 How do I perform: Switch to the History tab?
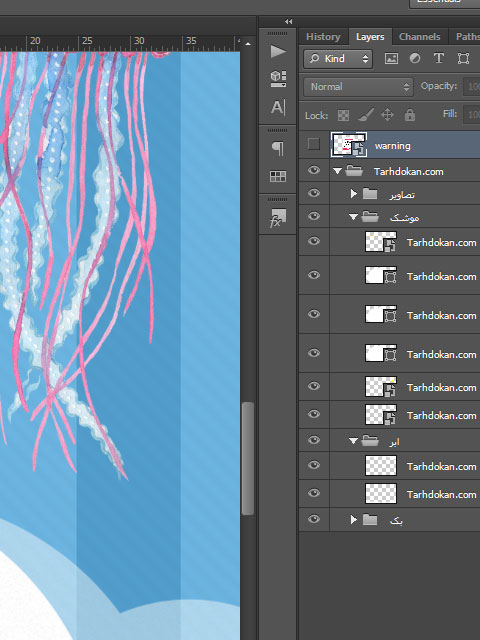pos(323,37)
